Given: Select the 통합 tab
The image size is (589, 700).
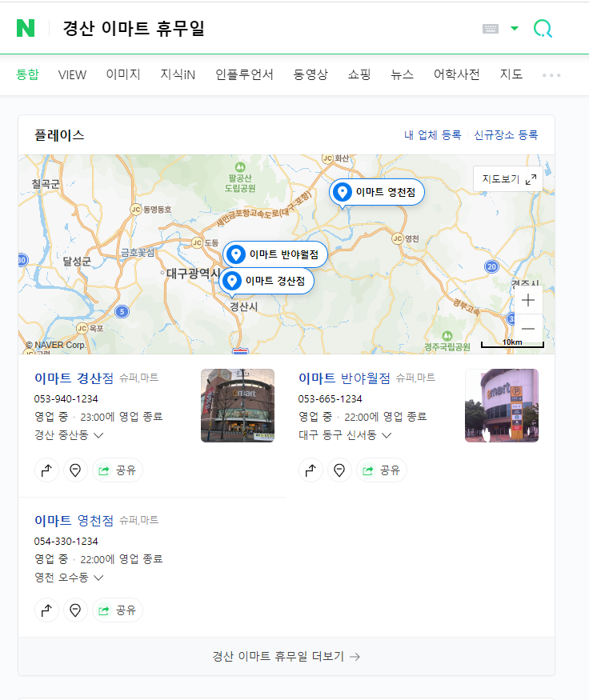Looking at the screenshot, I should [x=28, y=74].
